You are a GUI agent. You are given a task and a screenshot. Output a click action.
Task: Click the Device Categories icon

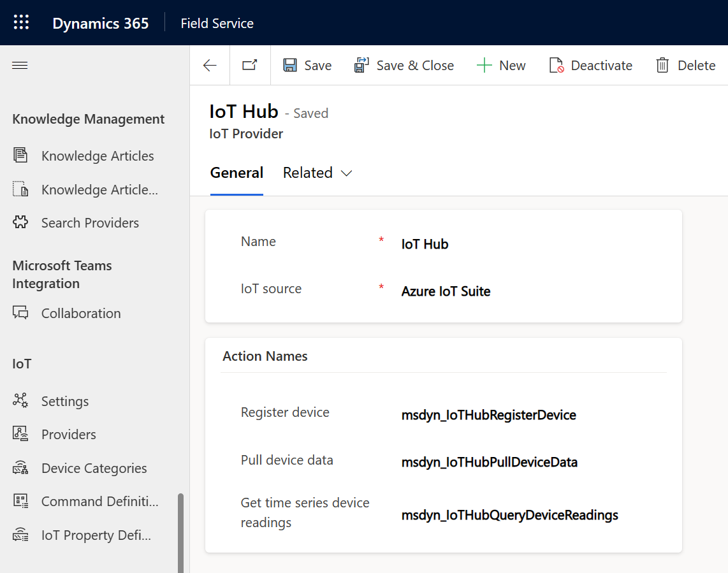[x=20, y=468]
